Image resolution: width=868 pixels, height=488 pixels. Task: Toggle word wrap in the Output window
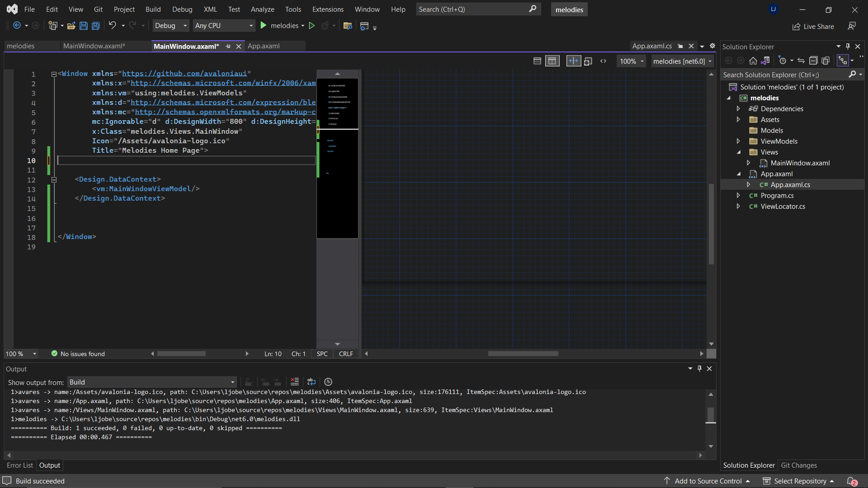click(x=311, y=382)
